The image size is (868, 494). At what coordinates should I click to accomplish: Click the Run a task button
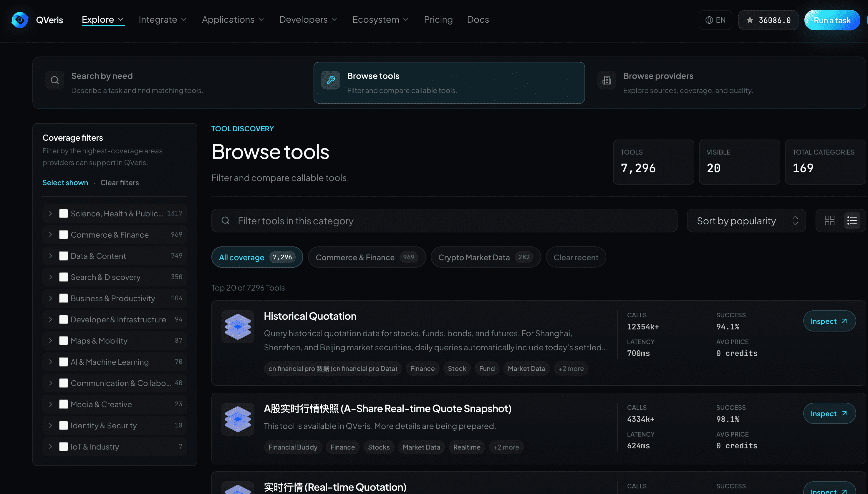click(832, 20)
